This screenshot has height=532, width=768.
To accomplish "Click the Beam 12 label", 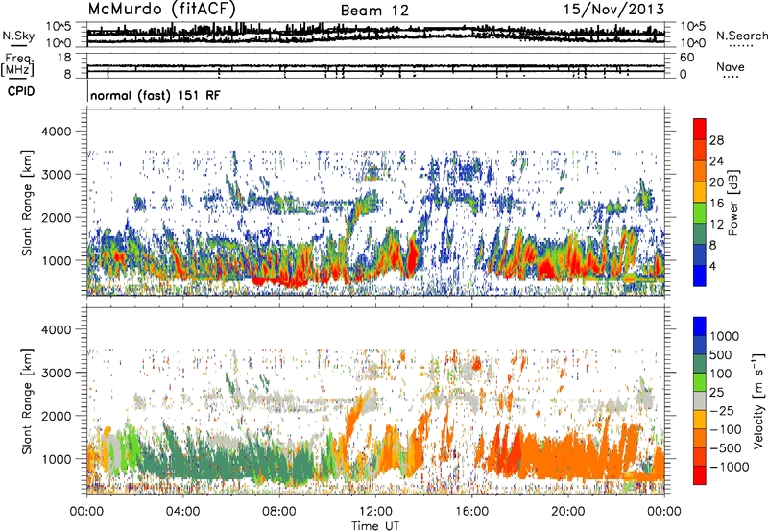I will (x=374, y=11).
